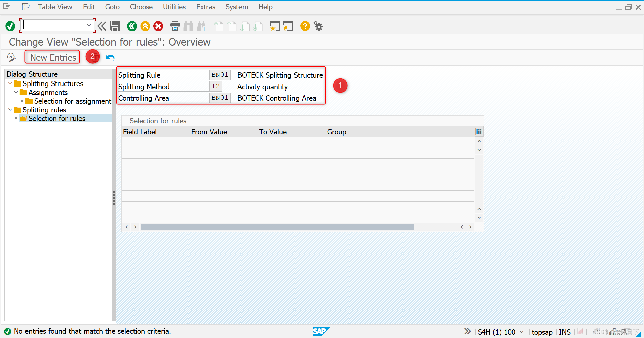Go to Next Page icon
Image resolution: width=644 pixels, height=338 pixels.
245,26
